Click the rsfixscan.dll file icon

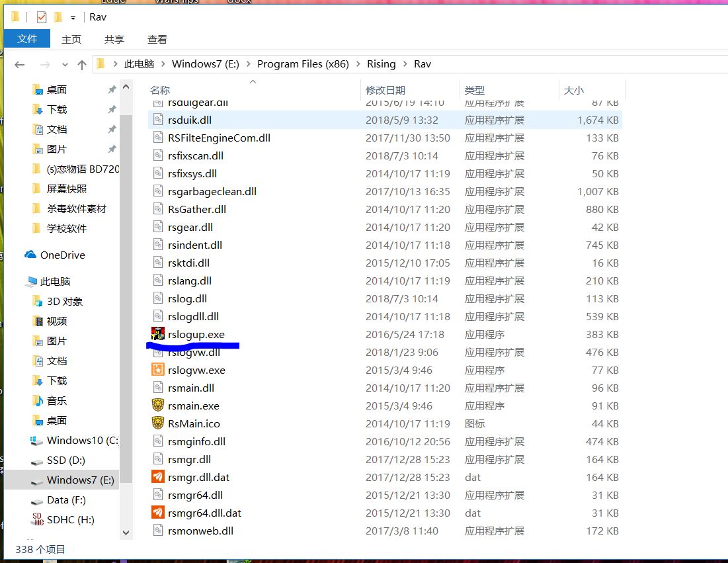click(x=158, y=155)
